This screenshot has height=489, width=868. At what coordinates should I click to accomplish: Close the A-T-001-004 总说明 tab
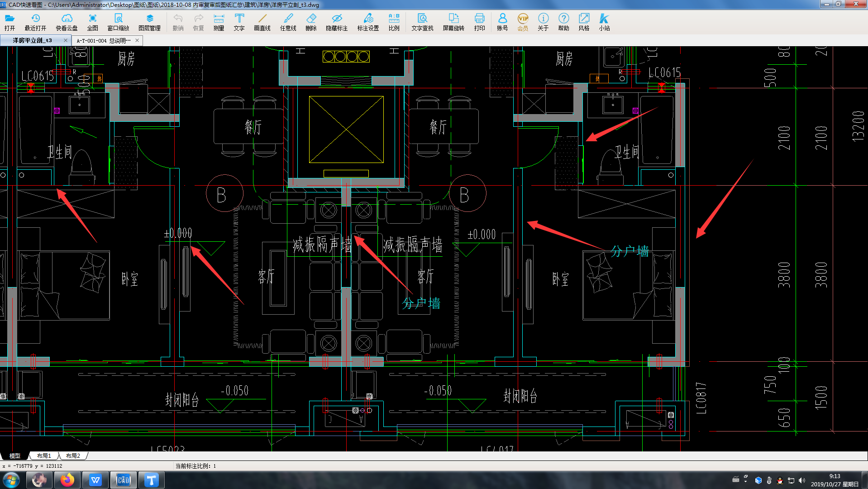click(137, 40)
